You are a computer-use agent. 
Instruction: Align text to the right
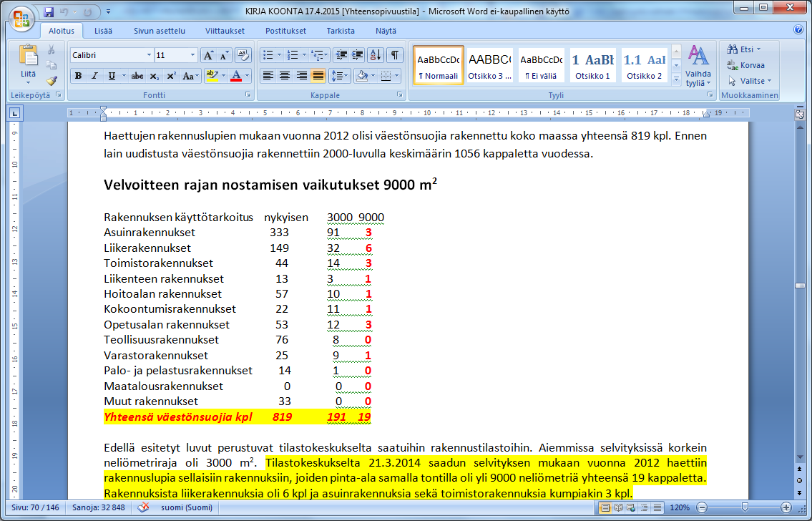pyautogui.click(x=301, y=76)
